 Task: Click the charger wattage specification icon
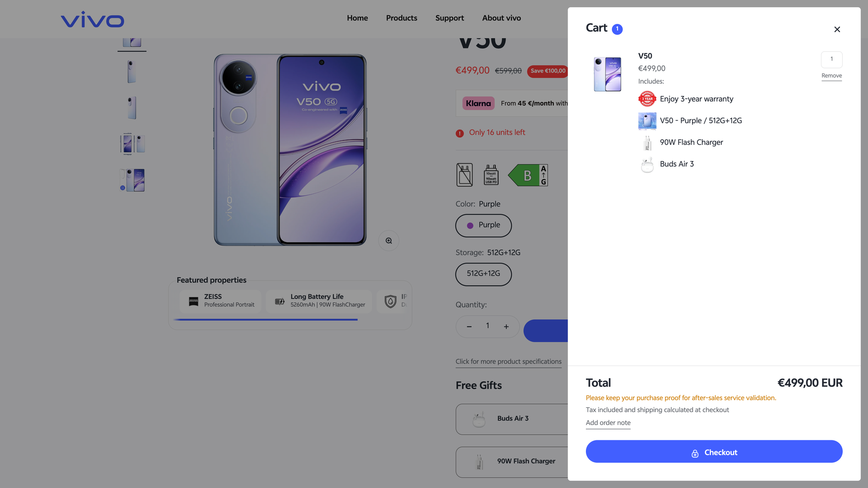491,175
